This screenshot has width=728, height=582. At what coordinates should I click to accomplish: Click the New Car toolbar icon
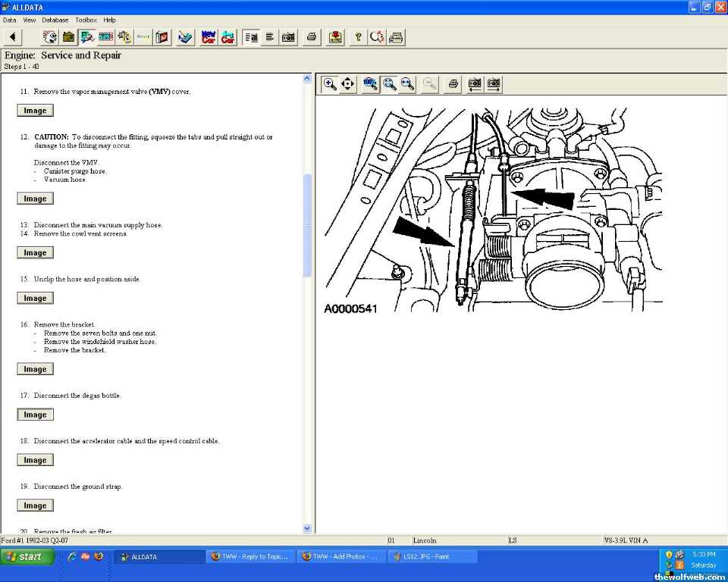point(209,37)
